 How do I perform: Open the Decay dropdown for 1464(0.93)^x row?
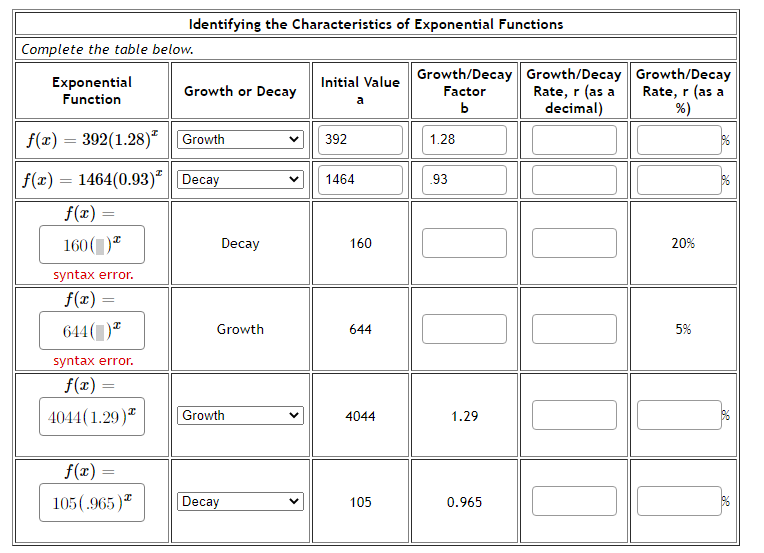(x=240, y=179)
